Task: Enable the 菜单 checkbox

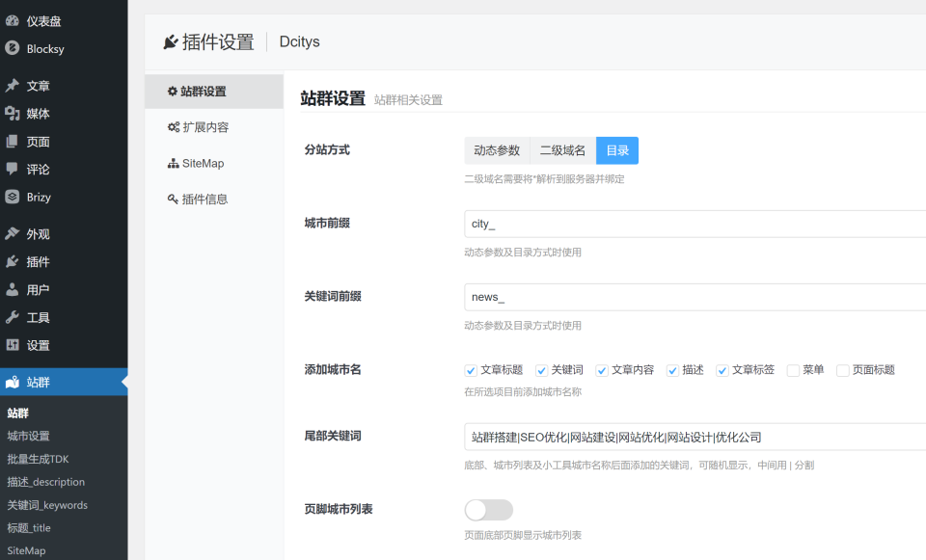Action: click(x=793, y=370)
